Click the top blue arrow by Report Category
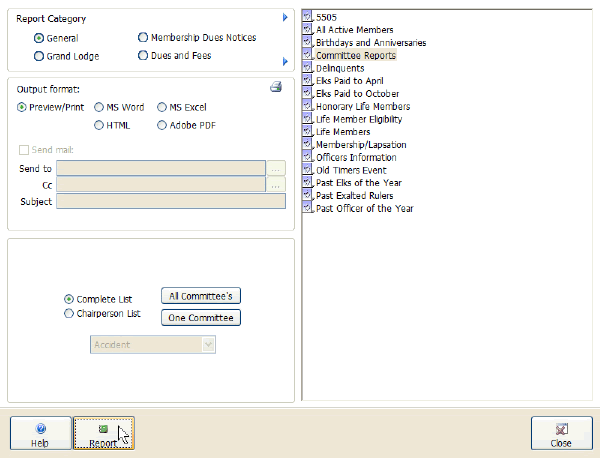 285,18
